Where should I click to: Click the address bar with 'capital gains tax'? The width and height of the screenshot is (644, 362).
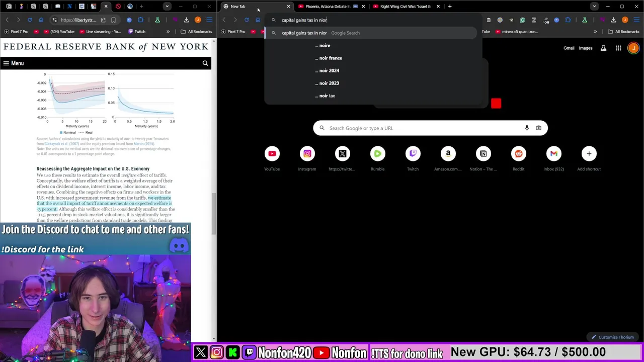(x=372, y=20)
